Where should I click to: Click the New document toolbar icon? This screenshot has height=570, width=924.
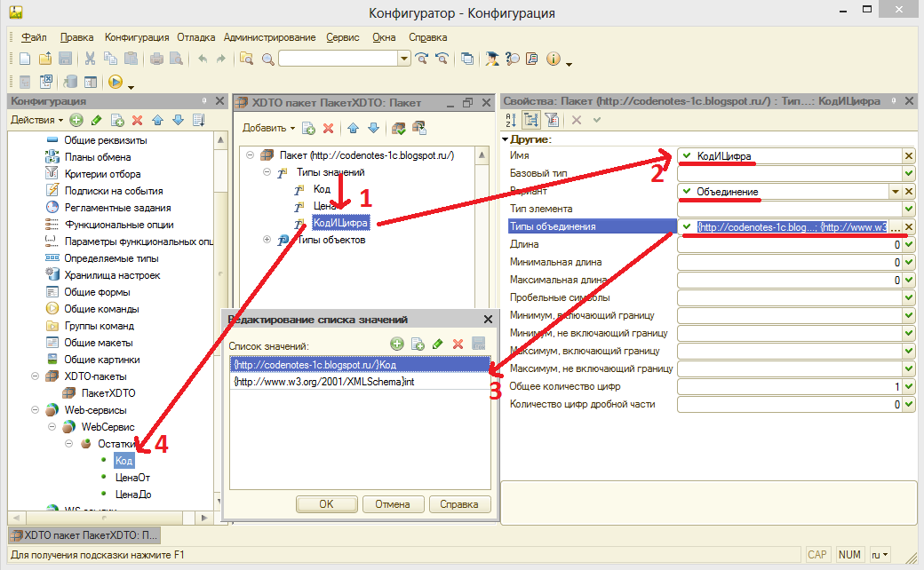click(x=25, y=59)
